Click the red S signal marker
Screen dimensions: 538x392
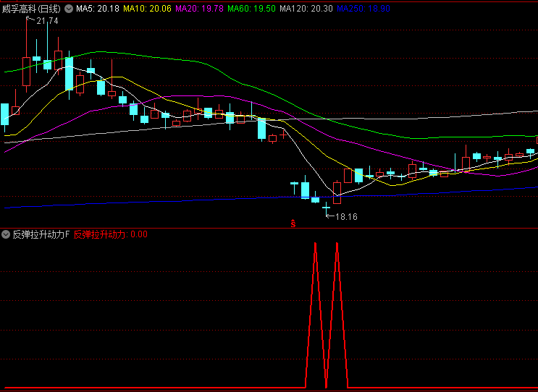point(293,224)
